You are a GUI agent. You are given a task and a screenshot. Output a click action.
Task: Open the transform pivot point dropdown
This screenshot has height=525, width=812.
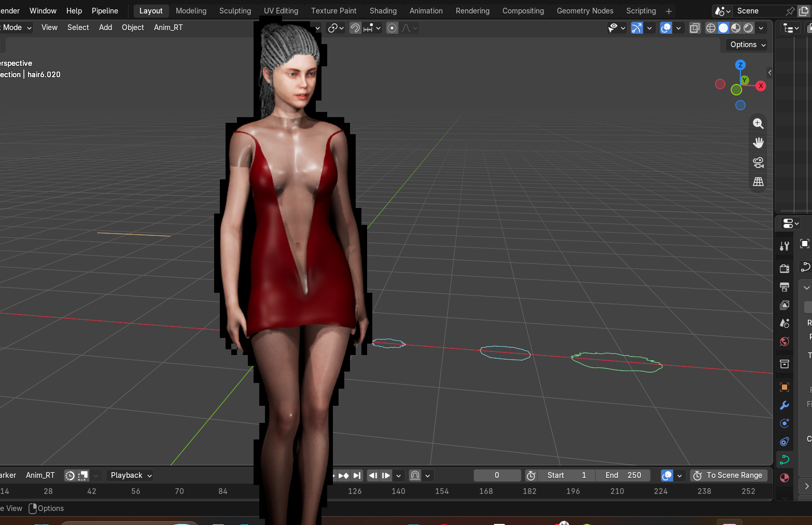(336, 28)
